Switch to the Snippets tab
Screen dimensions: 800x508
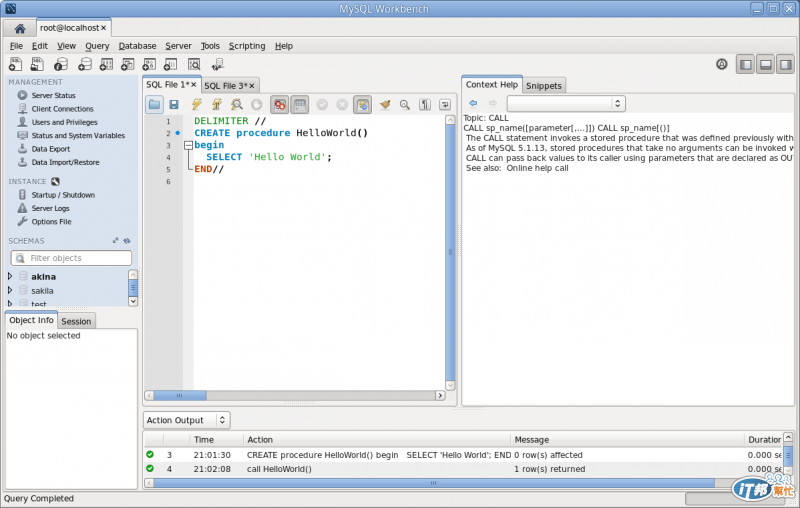click(x=544, y=86)
